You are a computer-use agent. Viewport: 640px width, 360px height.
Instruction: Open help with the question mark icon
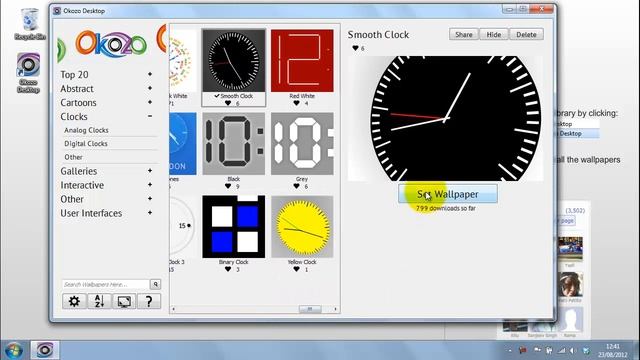[x=149, y=301]
